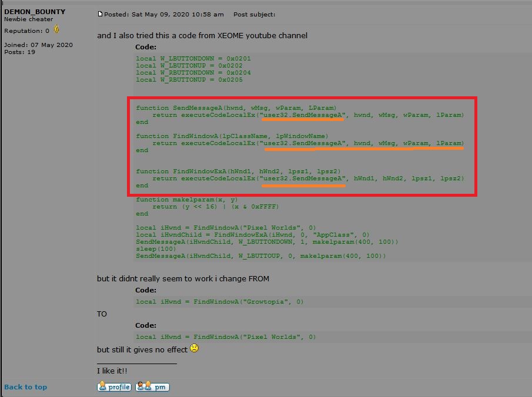
Task: Click the Posts: 19 count
Action: pos(19,52)
